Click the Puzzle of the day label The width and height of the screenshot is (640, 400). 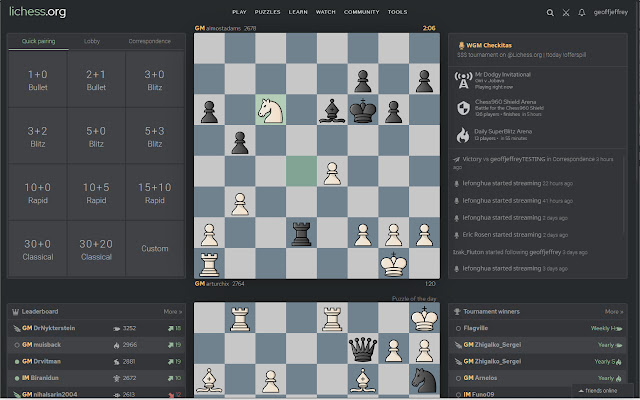[414, 299]
